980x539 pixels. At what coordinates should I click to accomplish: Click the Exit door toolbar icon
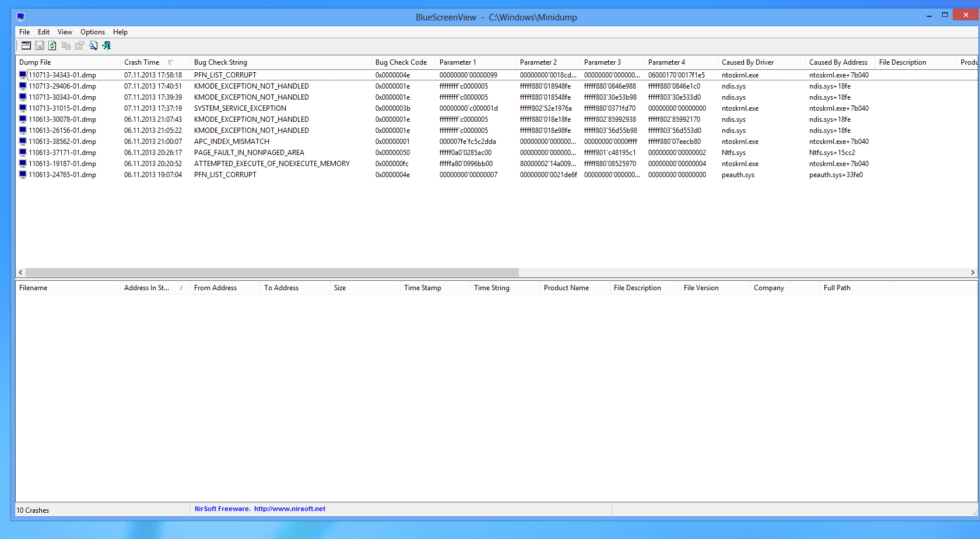107,45
